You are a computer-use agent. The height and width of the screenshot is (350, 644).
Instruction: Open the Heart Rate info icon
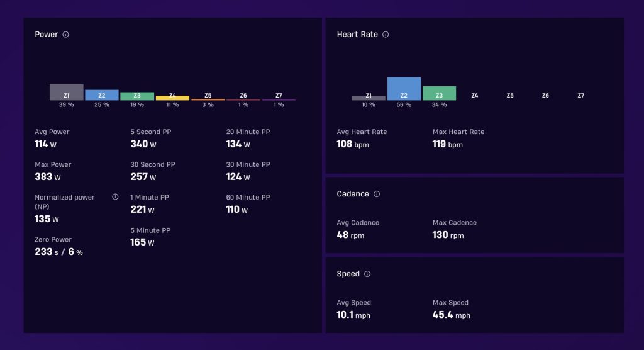tap(386, 35)
